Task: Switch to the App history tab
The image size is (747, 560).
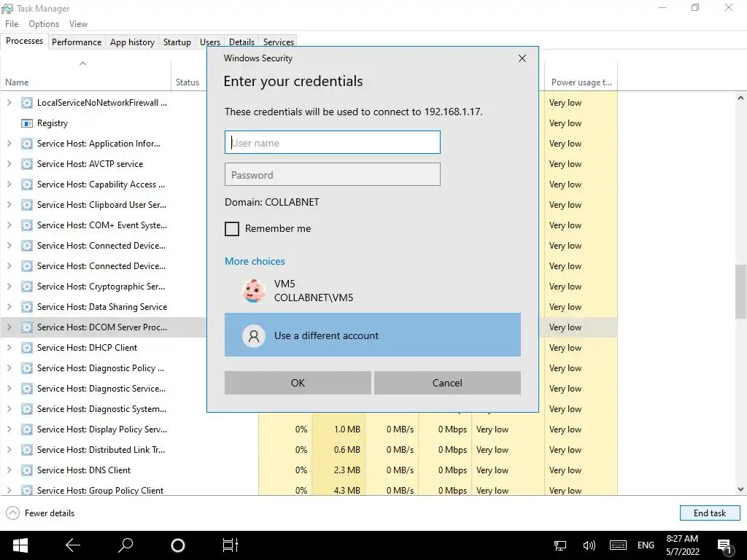Action: [133, 42]
